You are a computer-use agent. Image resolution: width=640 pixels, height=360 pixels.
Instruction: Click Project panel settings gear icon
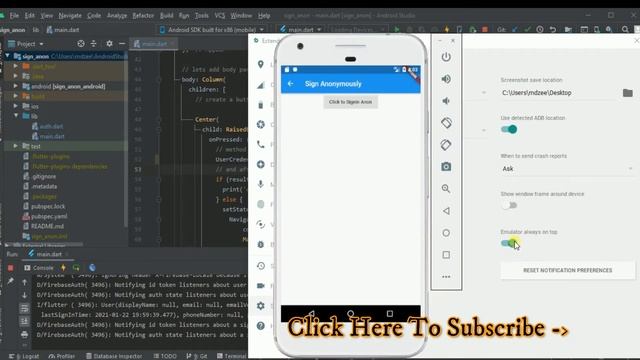[109, 43]
